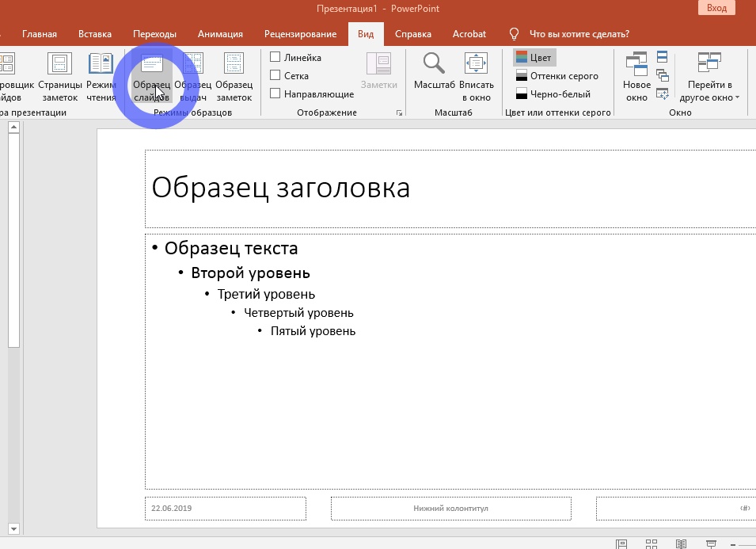The image size is (756, 549).
Task: Open the Переходы tab
Action: (x=155, y=34)
